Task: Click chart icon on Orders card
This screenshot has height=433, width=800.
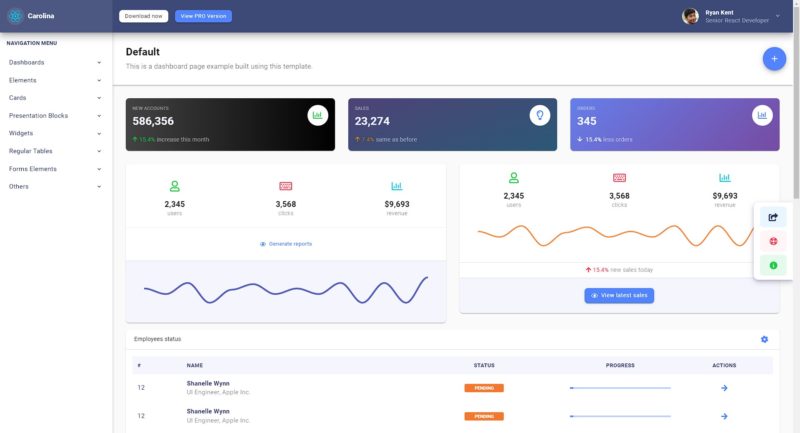Action: pyautogui.click(x=762, y=115)
